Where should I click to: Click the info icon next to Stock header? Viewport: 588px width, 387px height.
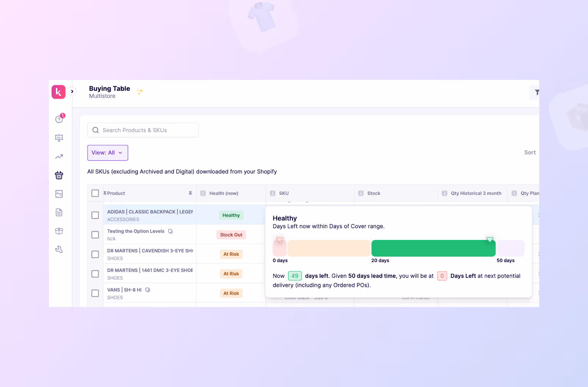point(361,193)
